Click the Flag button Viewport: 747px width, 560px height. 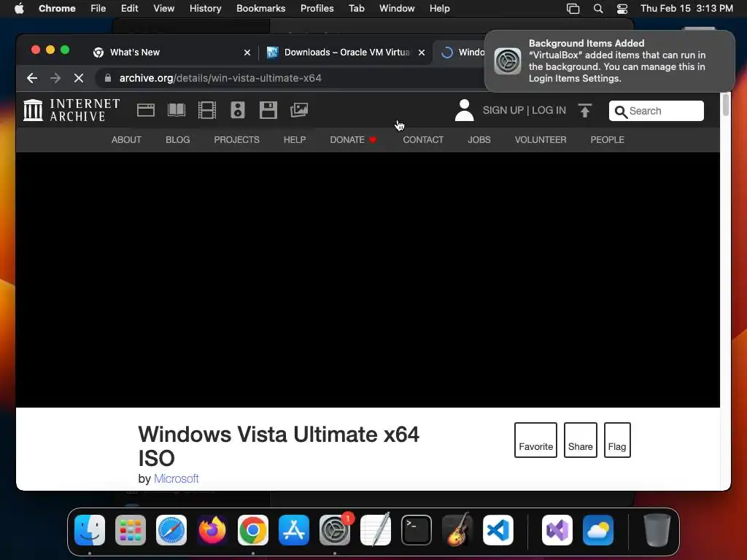click(617, 440)
